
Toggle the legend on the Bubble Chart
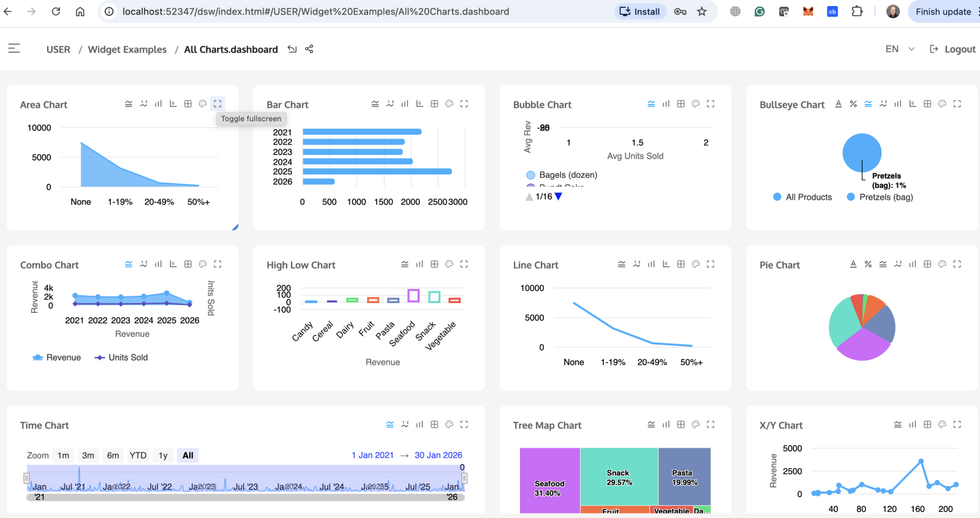pyautogui.click(x=651, y=104)
